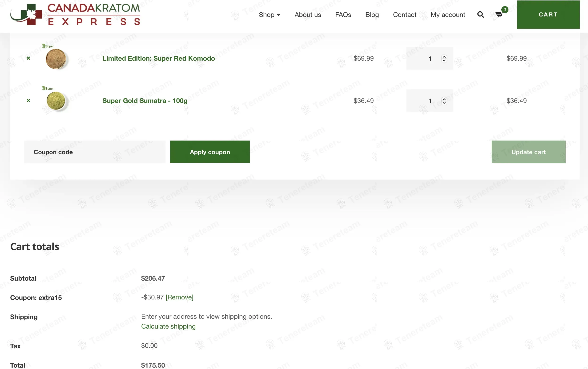Screen dimensions: 588x369
Task: Expand Calculate shipping options
Action: [x=168, y=326]
